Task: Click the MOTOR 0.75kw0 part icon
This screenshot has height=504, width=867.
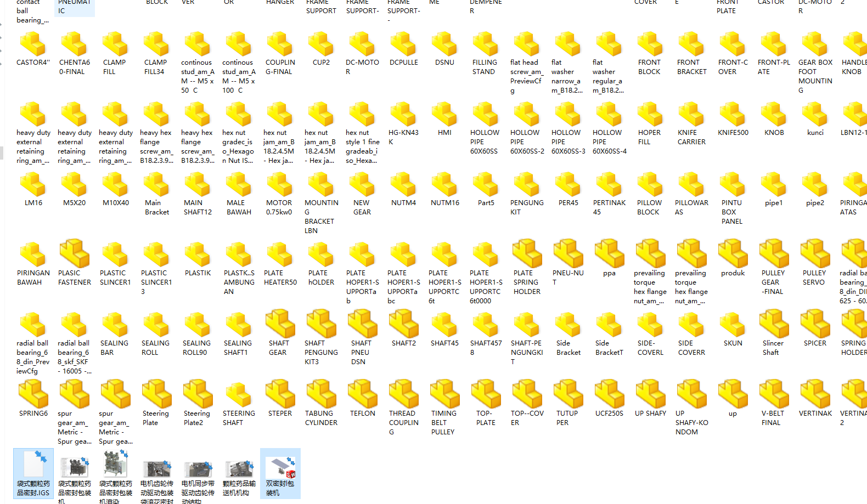Action: point(280,184)
